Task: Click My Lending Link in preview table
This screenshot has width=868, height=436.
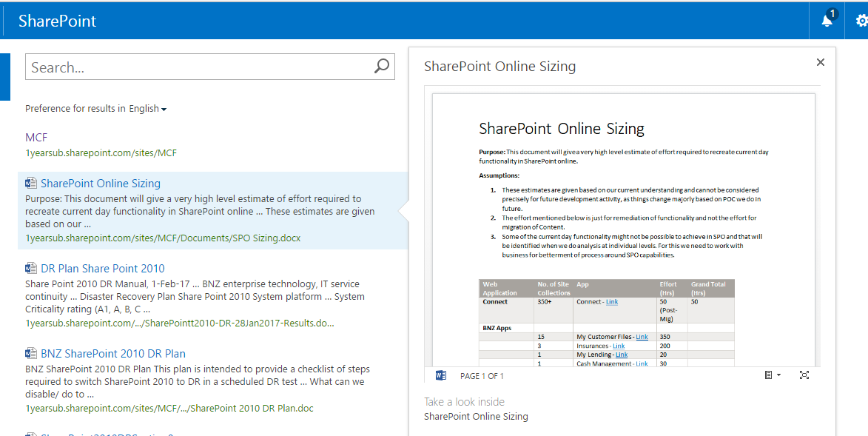Action: tap(622, 355)
